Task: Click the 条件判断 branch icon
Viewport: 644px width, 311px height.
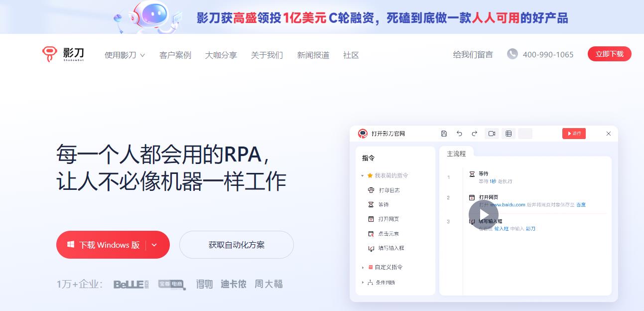Action: 370,283
